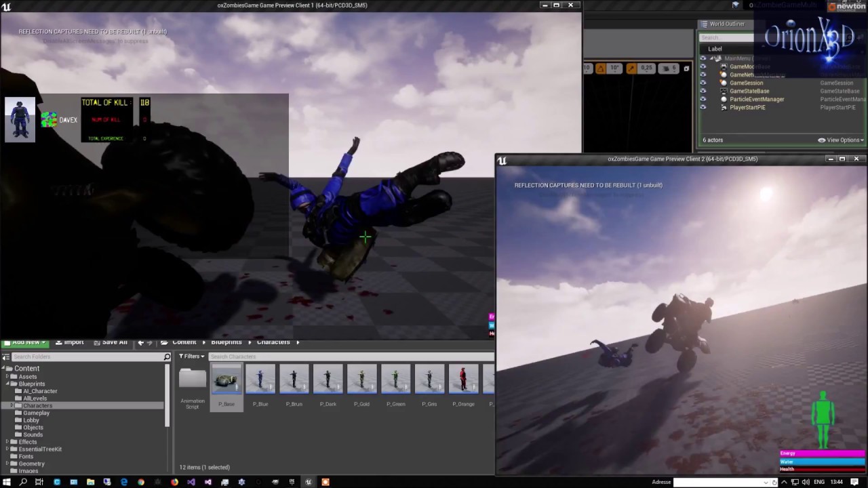Image resolution: width=868 pixels, height=488 pixels.
Task: Click the folder tree vertical scrollbar
Action: coord(167,396)
